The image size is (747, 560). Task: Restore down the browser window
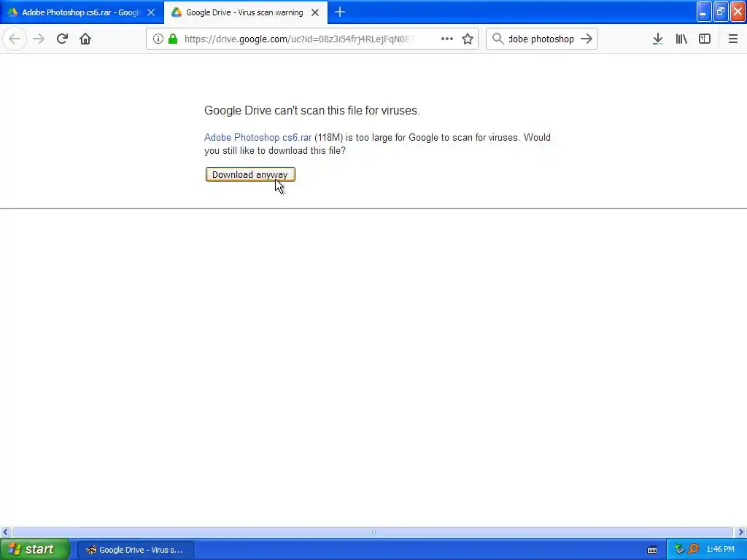[721, 12]
